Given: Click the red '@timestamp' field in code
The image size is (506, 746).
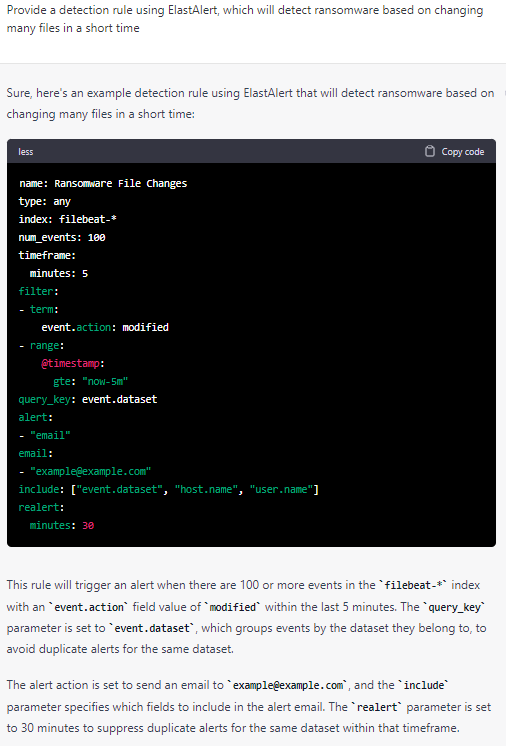Looking at the screenshot, I should click(70, 363).
